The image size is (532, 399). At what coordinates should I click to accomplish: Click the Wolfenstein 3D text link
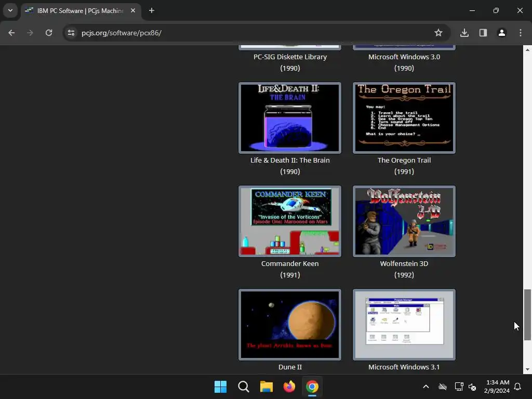pos(404,263)
